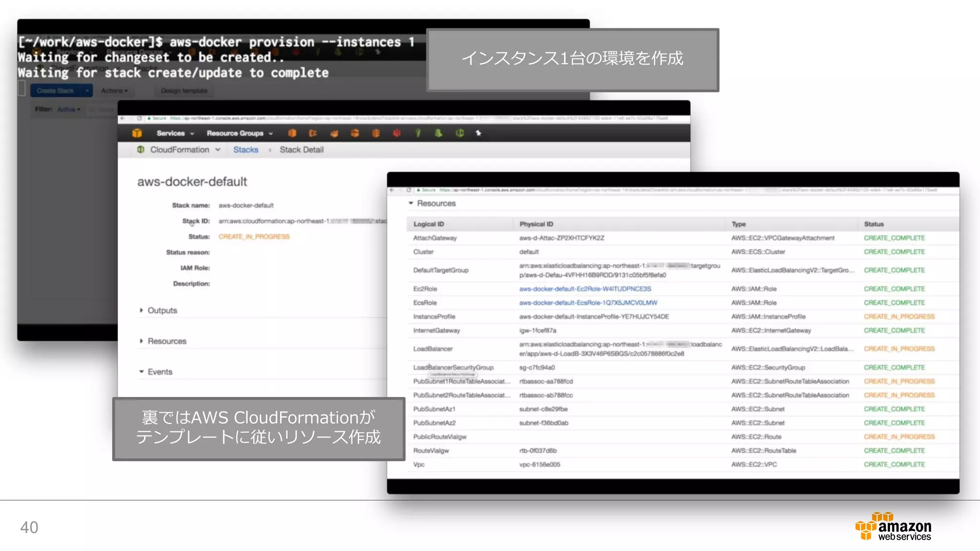Click the orange shortcut icon beside Resource Groups
Viewport: 980px width, 551px height.
292,133
